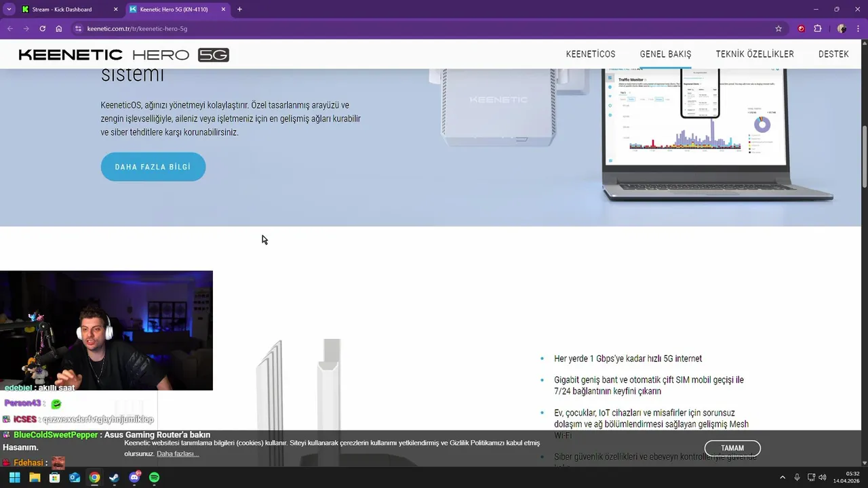Open network settings from the tray
868x488 pixels.
[811, 477]
